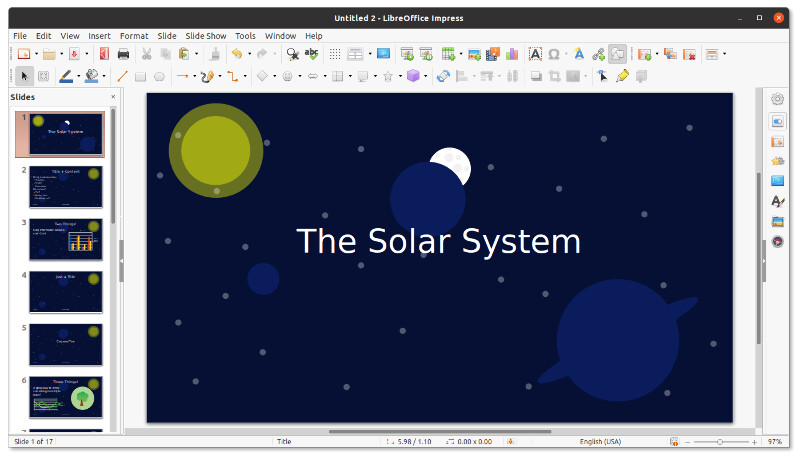Open the Fill Color dropdown arrow
Screen dimensions: 800x458
tap(105, 76)
